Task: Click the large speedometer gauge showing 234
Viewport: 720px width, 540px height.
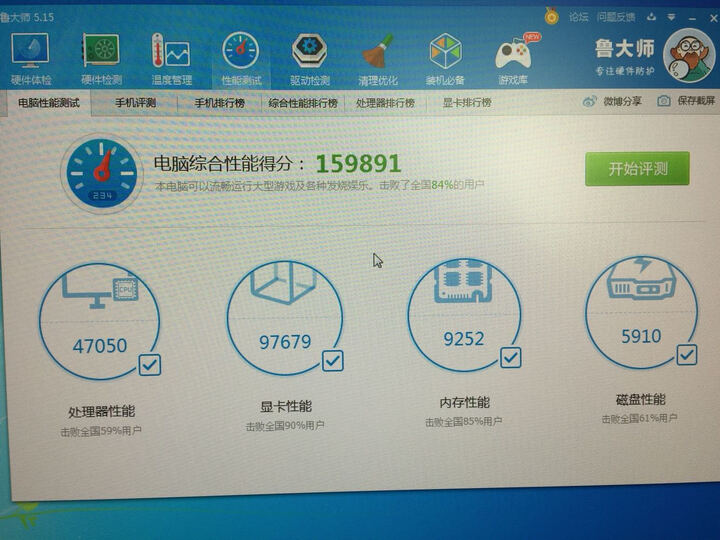Action: 102,174
